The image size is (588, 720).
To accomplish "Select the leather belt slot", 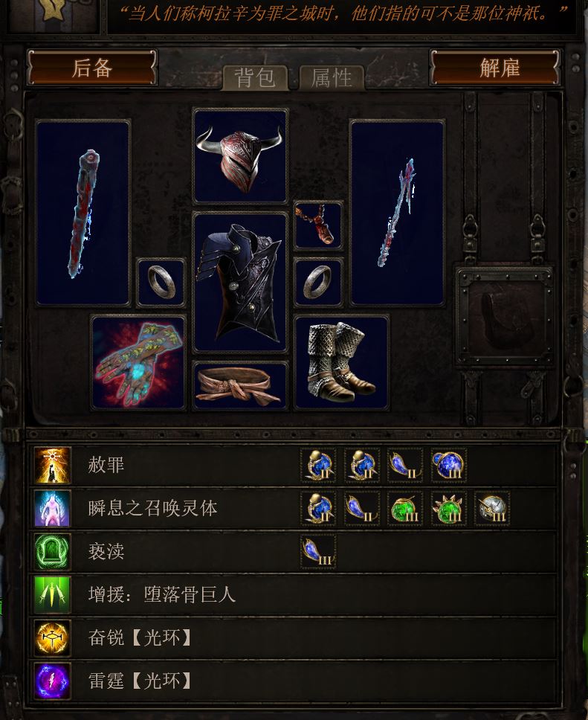I will [x=241, y=386].
